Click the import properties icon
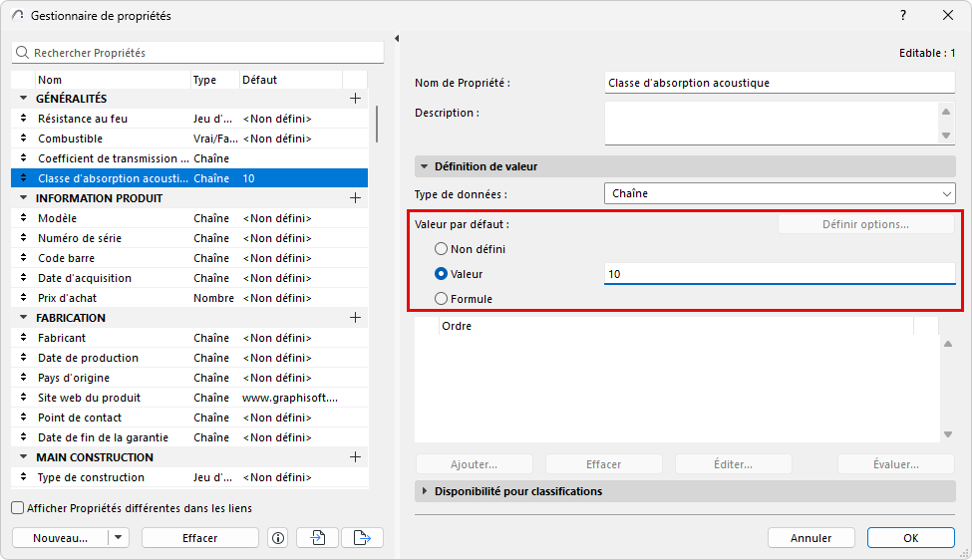This screenshot has height=560, width=972. (x=318, y=538)
